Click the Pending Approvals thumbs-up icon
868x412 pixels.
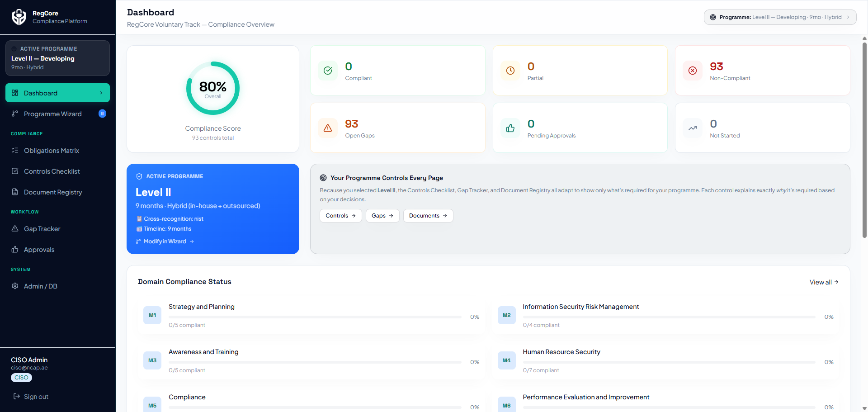click(510, 128)
